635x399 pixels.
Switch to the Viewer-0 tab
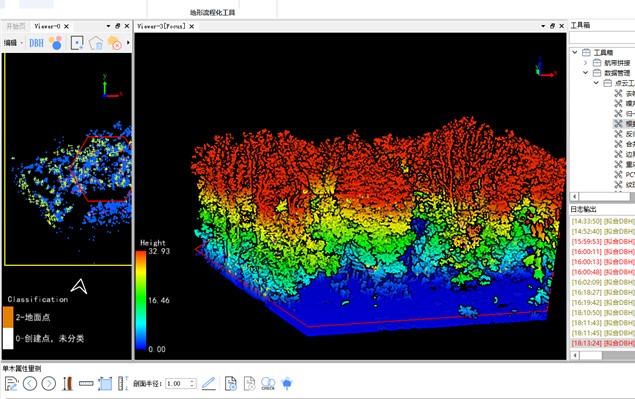point(47,26)
